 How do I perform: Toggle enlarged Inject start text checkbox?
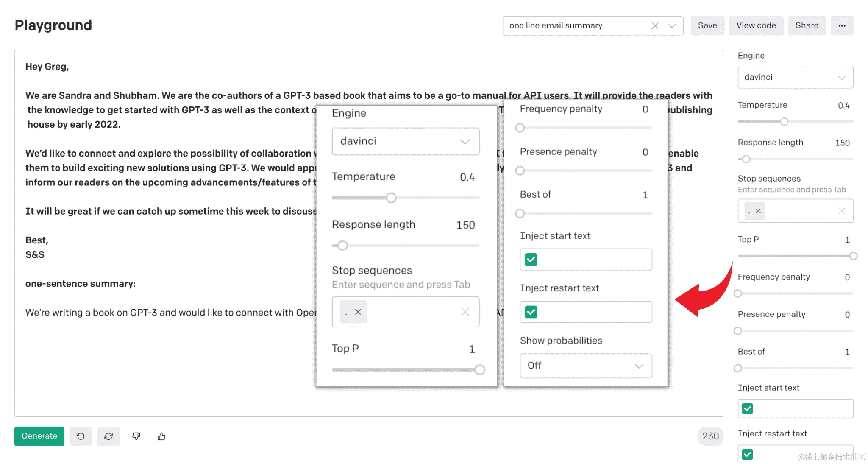click(x=531, y=259)
